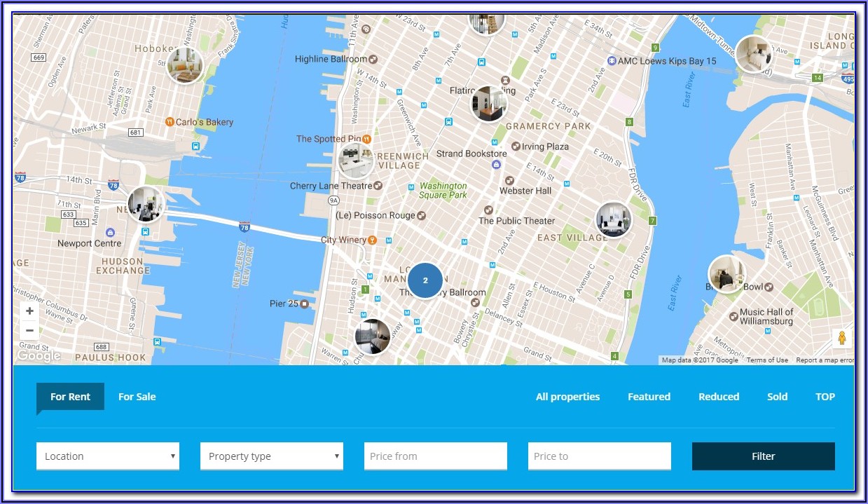Filter by Featured properties
This screenshot has height=504, width=868.
click(649, 397)
